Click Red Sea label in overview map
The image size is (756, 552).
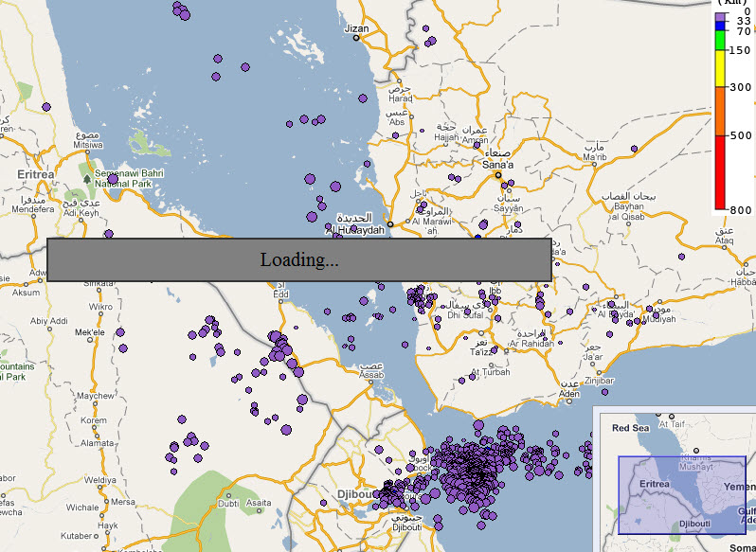click(630, 428)
